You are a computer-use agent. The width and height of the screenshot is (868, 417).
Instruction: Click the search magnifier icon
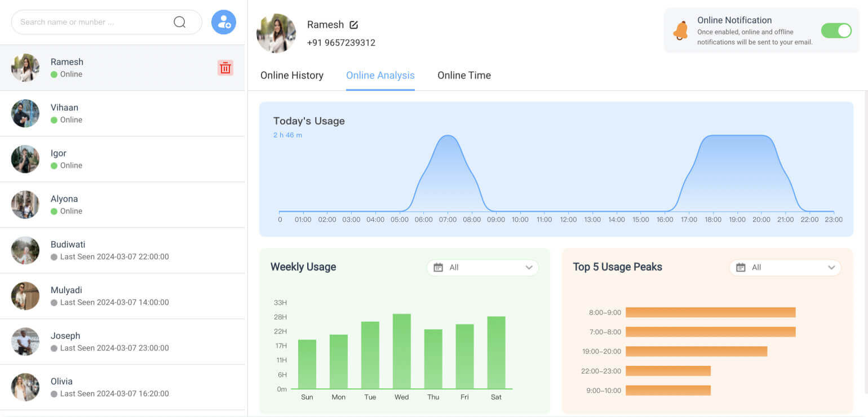[179, 22]
